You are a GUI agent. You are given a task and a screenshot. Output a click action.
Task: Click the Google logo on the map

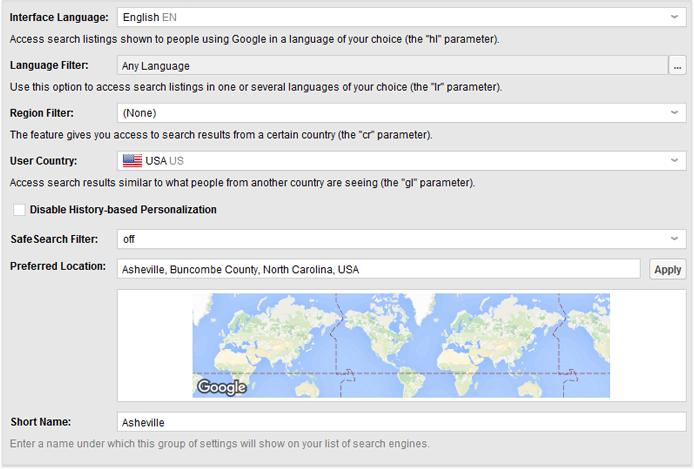pyautogui.click(x=222, y=387)
